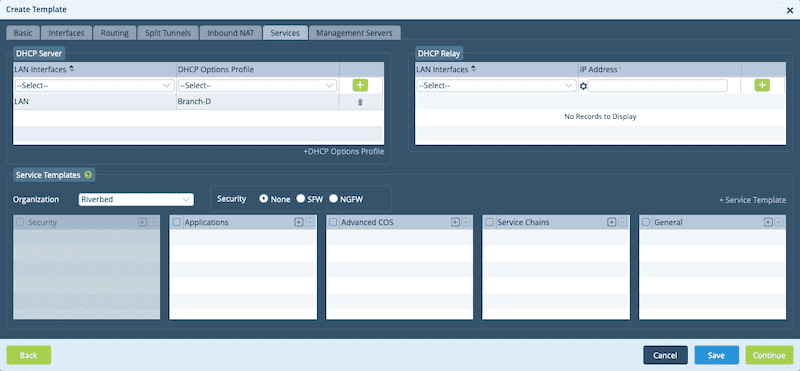
Task: Add item to Security column with plus
Action: [x=142, y=222]
